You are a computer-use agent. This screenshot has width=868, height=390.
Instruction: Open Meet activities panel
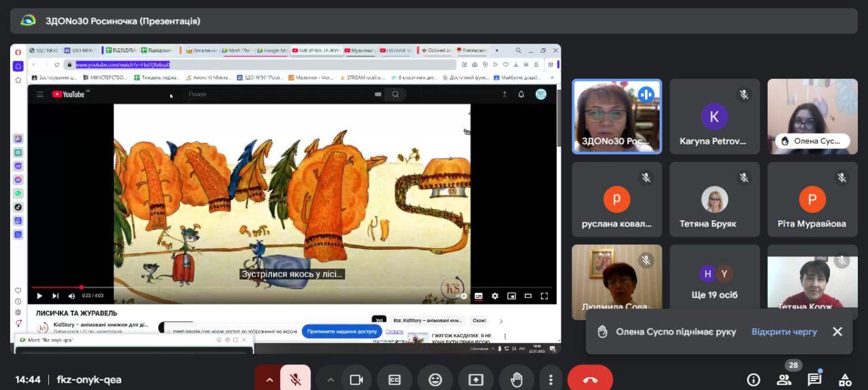point(845,380)
